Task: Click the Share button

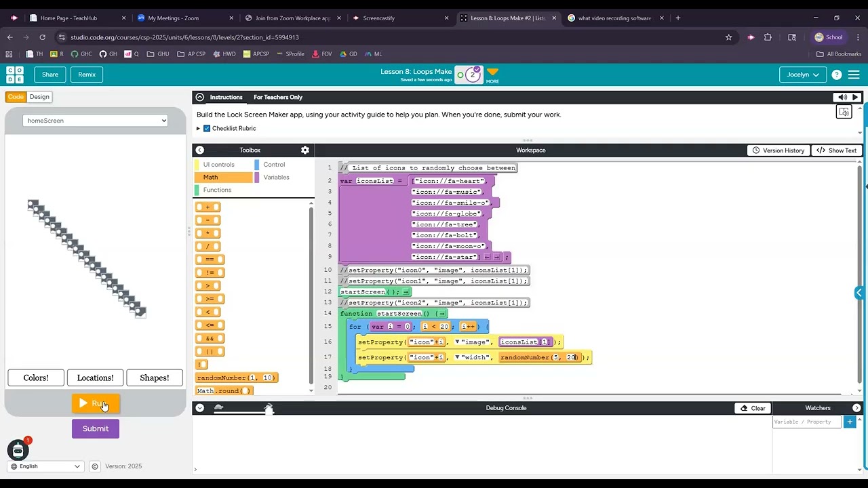Action: (x=50, y=75)
